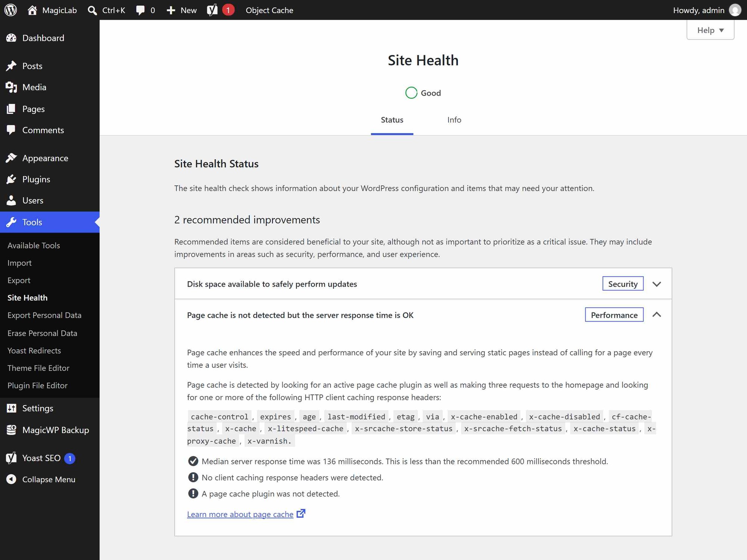The image size is (747, 560).
Task: Click the Posts pin icon
Action: point(11,66)
